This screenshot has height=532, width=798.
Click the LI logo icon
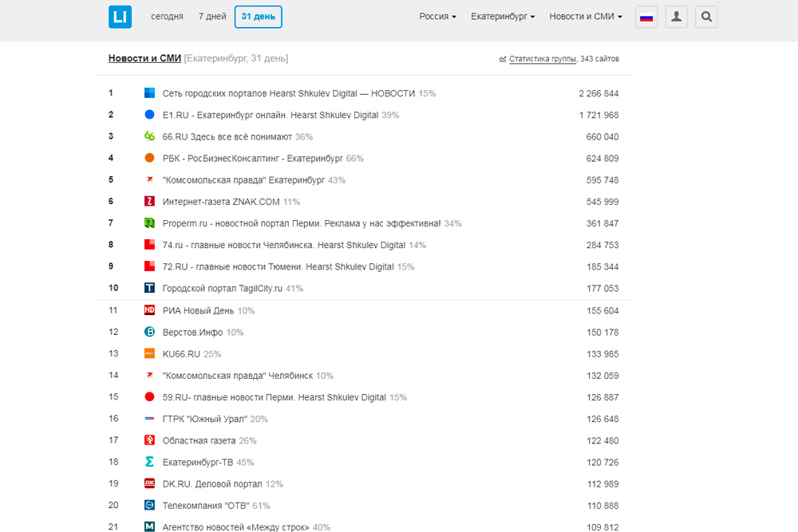pyautogui.click(x=120, y=17)
